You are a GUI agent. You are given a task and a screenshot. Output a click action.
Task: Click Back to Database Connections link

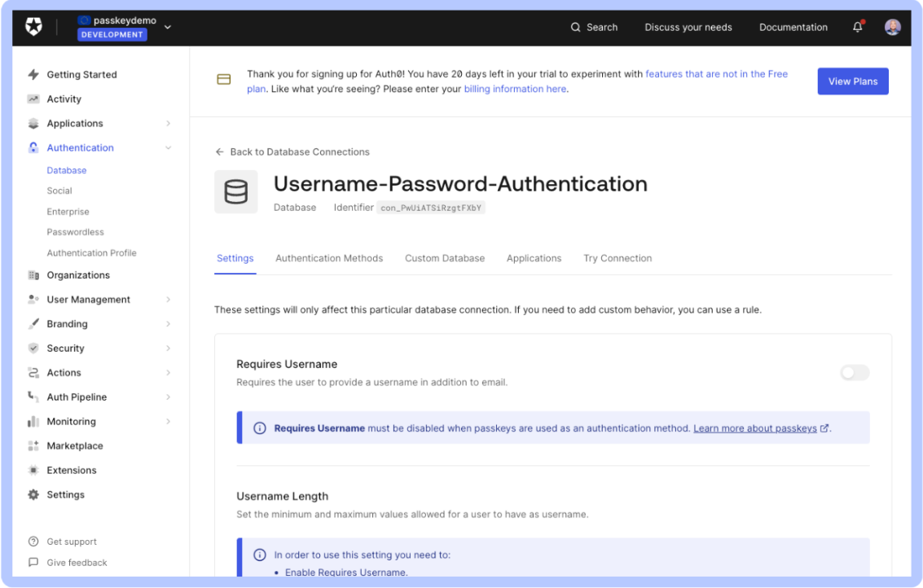[300, 151]
